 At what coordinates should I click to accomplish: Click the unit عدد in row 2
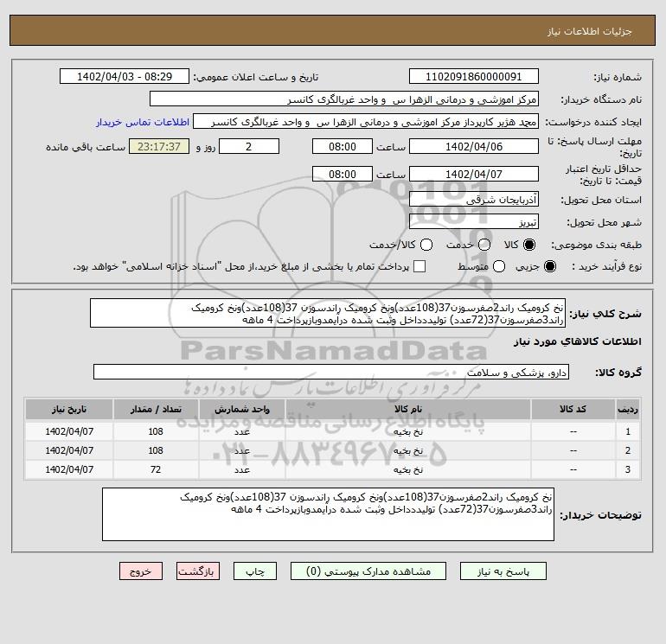pos(242,451)
